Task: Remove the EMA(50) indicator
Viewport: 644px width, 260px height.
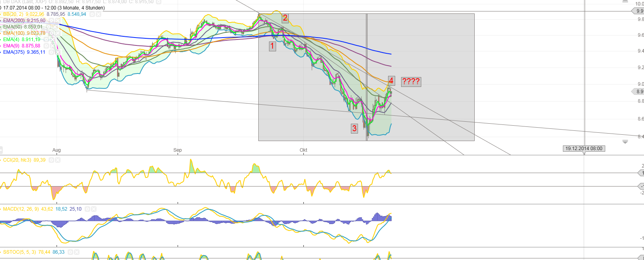Action: 55,27
